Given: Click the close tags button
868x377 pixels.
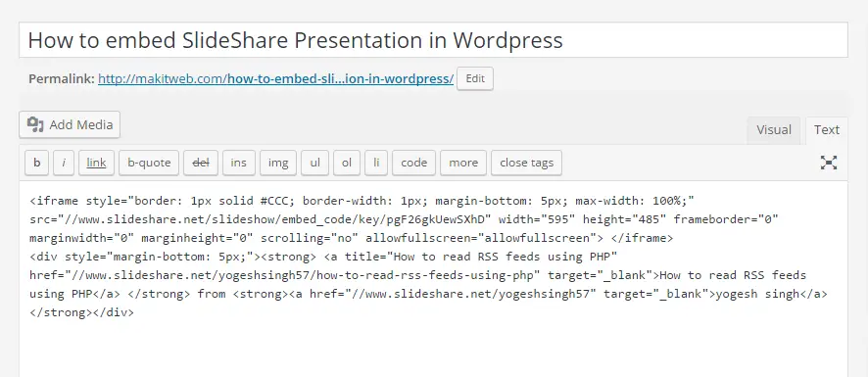Looking at the screenshot, I should tap(526, 163).
